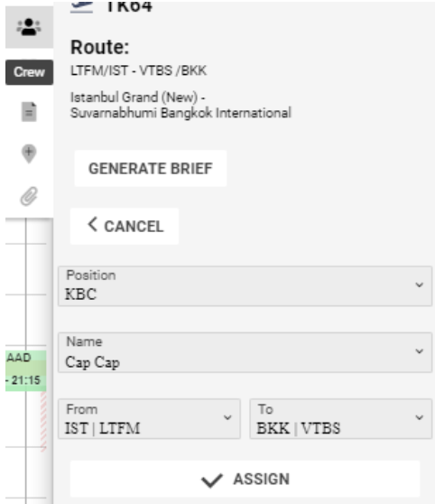This screenshot has width=435, height=504.
Task: Open the From dropdown IST | LTFM
Action: (x=149, y=419)
